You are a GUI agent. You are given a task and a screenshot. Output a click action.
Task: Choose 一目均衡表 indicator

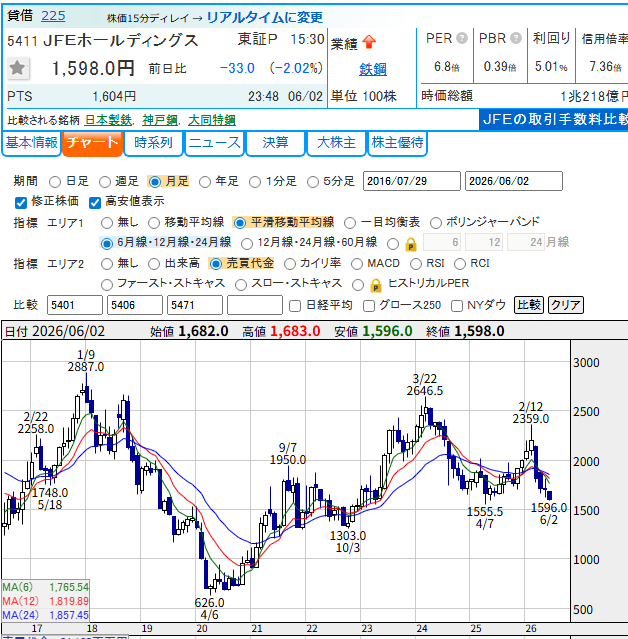(x=350, y=223)
